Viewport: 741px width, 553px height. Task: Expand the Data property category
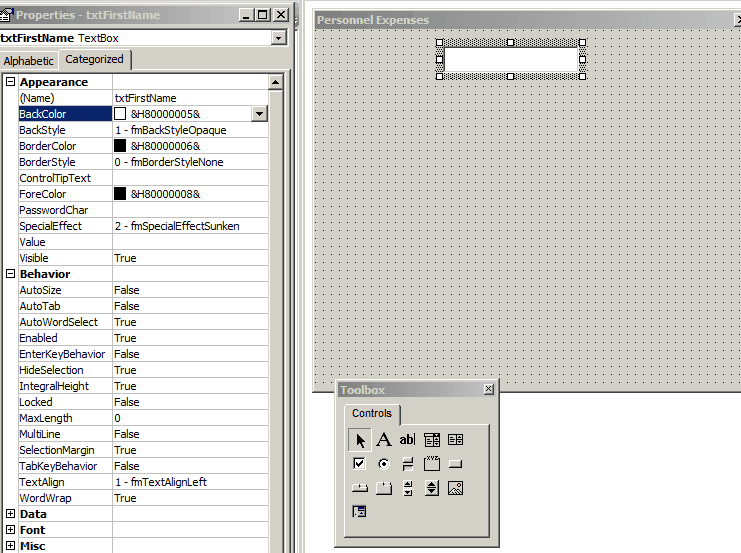(10, 514)
